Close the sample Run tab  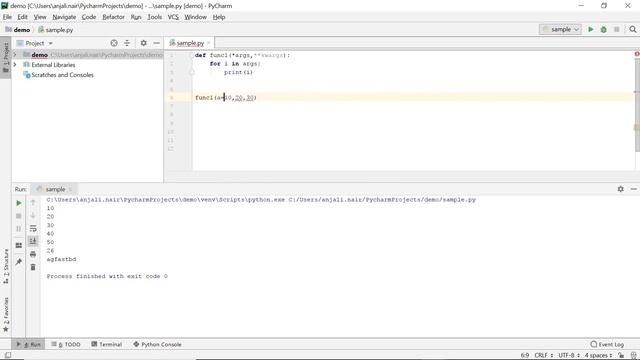(70, 189)
